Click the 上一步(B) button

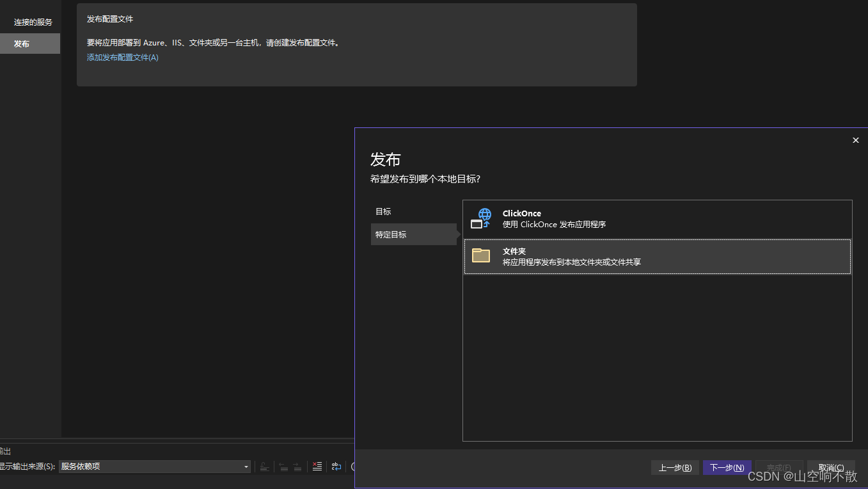(675, 468)
